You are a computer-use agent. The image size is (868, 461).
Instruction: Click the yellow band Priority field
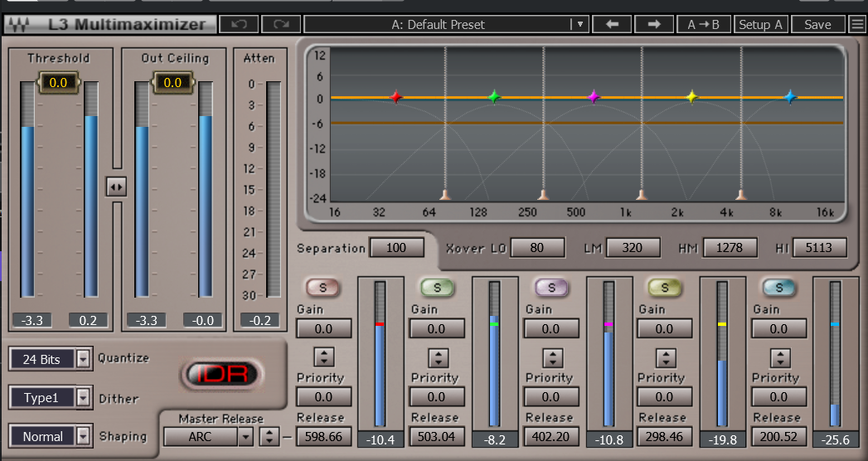[x=664, y=397]
